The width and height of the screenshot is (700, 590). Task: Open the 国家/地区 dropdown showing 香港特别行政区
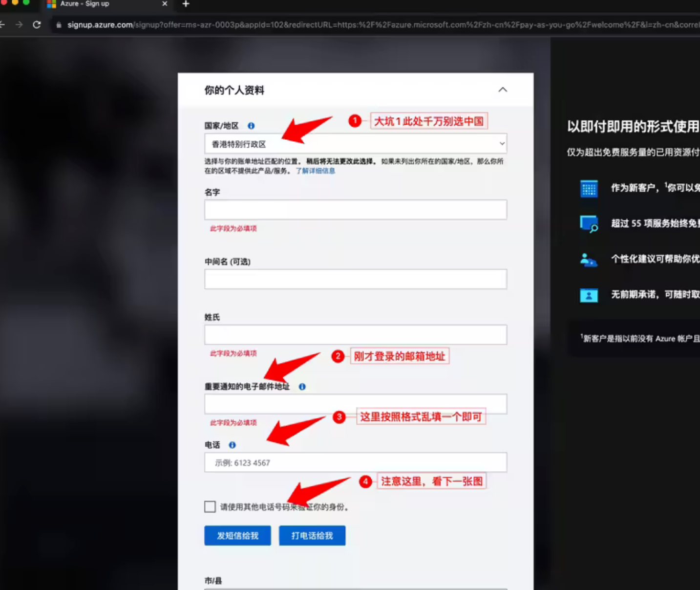point(356,144)
